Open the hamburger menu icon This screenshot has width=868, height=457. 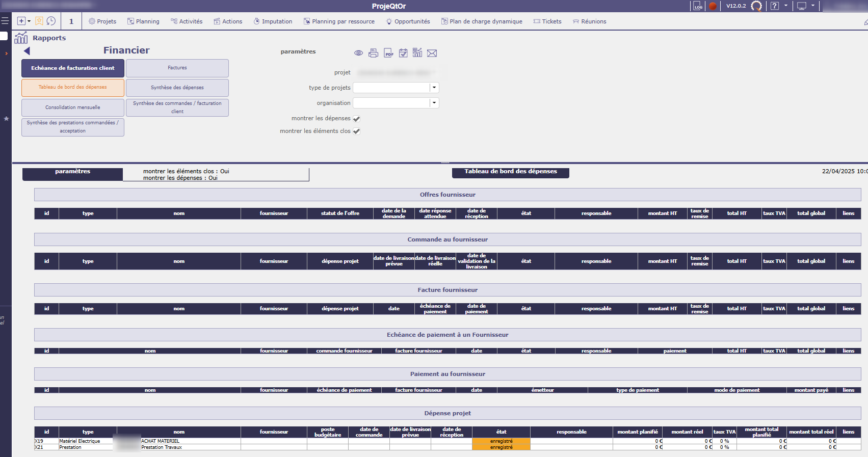click(x=5, y=21)
